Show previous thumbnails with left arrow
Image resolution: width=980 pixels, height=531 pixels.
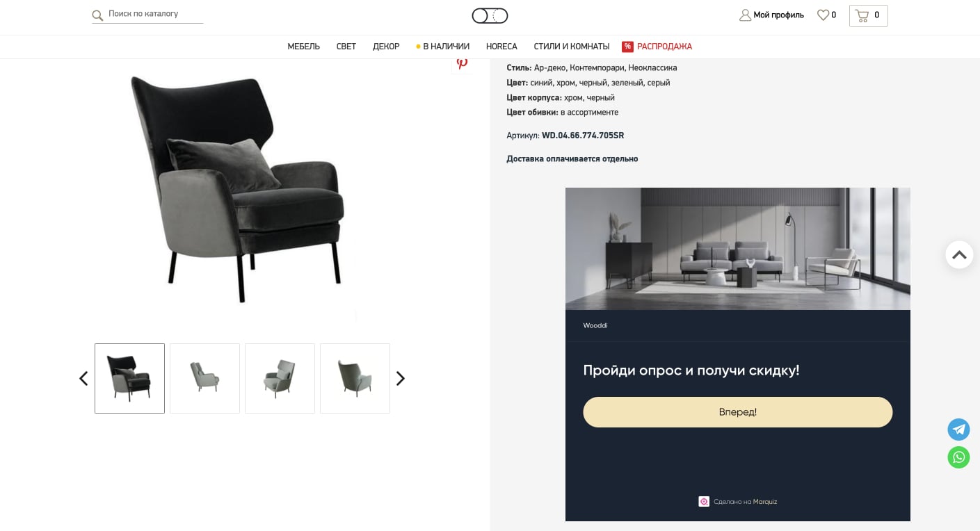coord(83,378)
